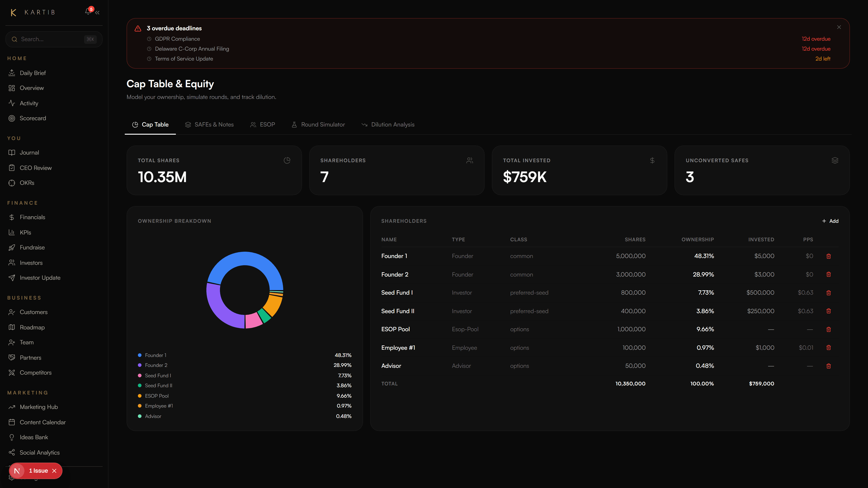Close the 1 Issue badge
The width and height of the screenshot is (868, 488).
pos(54,471)
